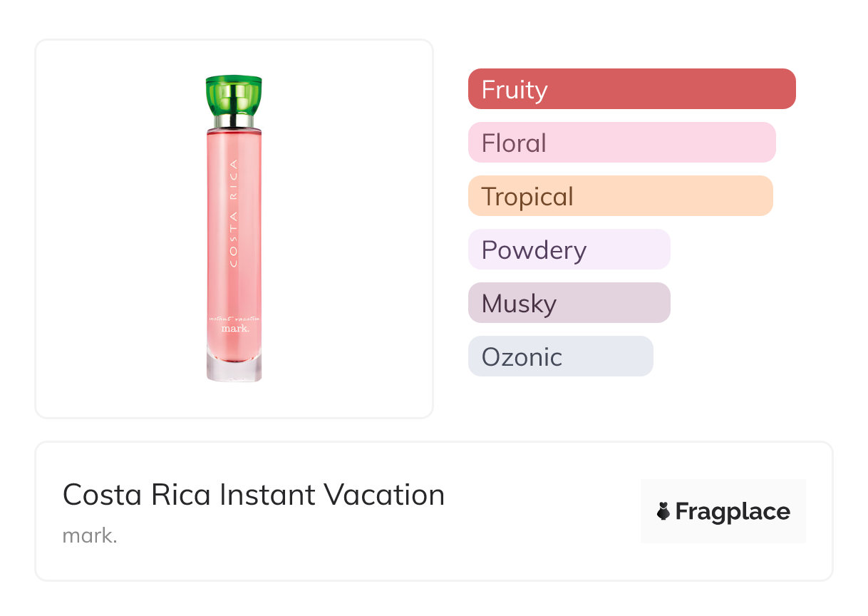868x616 pixels.
Task: Select the lavender Powdery accord bar
Action: point(569,250)
